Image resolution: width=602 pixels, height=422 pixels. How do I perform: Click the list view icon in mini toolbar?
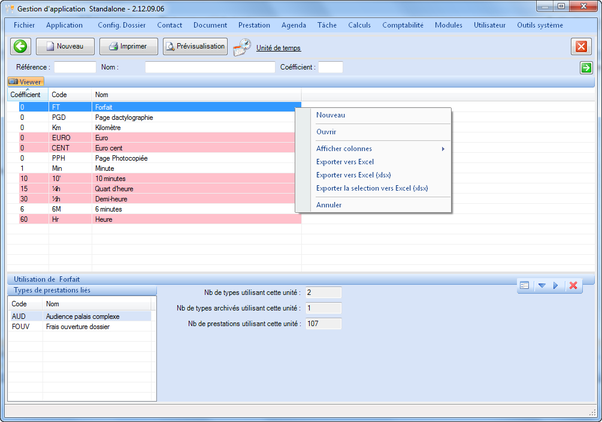525,286
